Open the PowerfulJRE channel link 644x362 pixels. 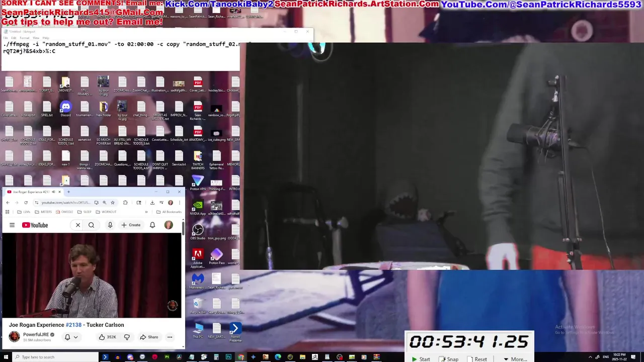click(x=36, y=334)
